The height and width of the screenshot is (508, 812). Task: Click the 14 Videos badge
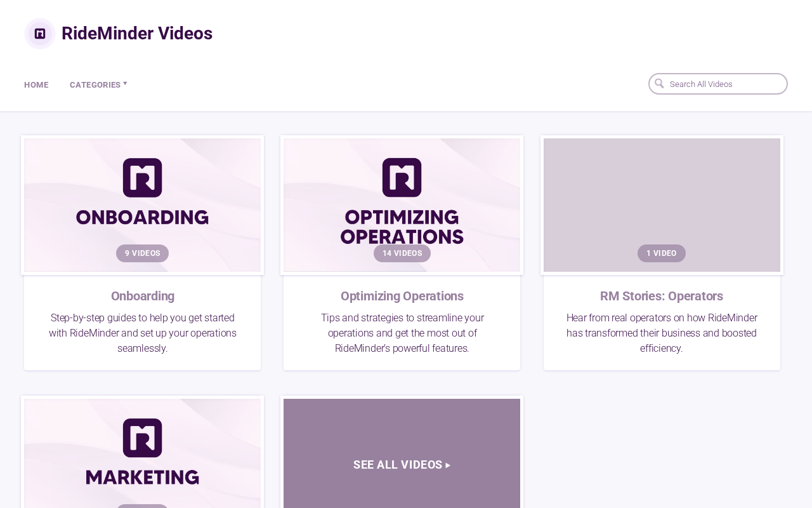pos(402,253)
